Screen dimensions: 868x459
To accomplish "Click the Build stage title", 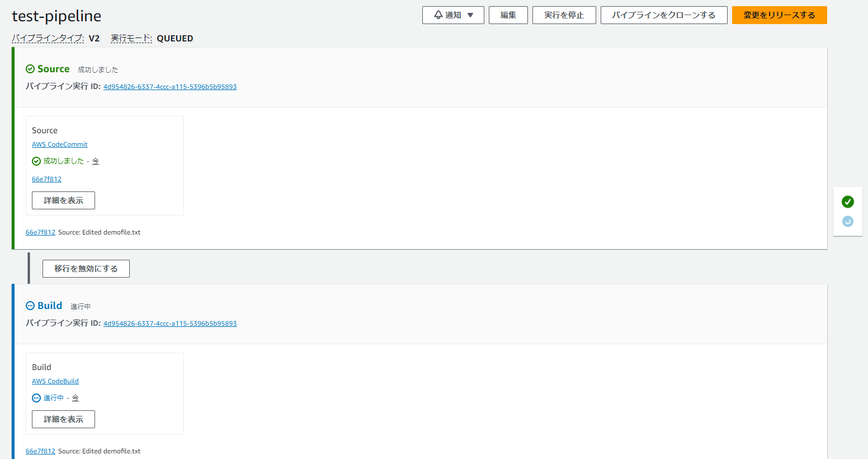I will (x=50, y=306).
